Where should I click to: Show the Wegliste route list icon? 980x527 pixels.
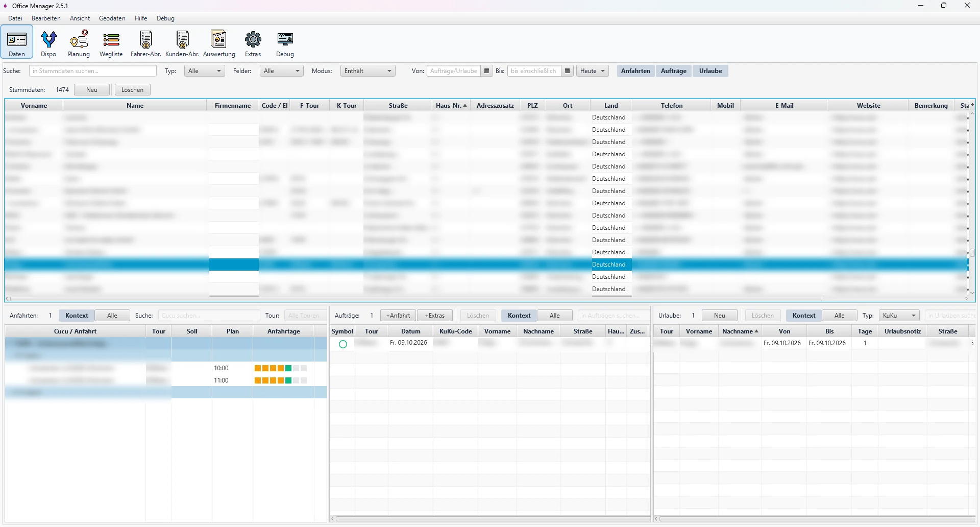point(111,43)
